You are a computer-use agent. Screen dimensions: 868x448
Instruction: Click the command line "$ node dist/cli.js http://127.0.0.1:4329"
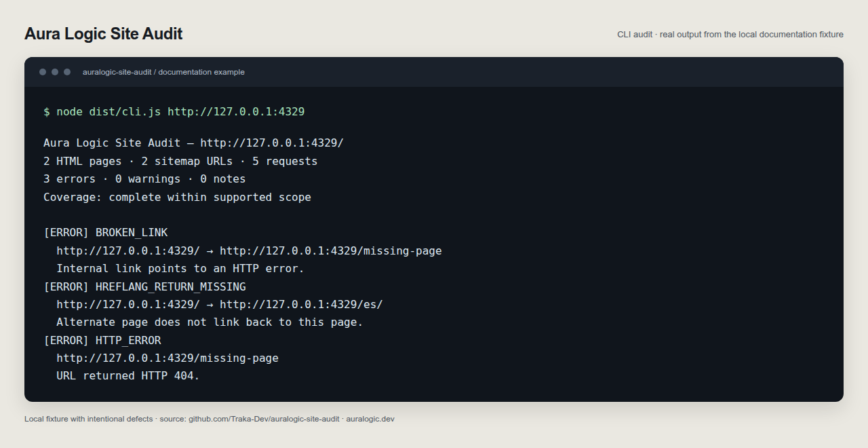coord(174,111)
